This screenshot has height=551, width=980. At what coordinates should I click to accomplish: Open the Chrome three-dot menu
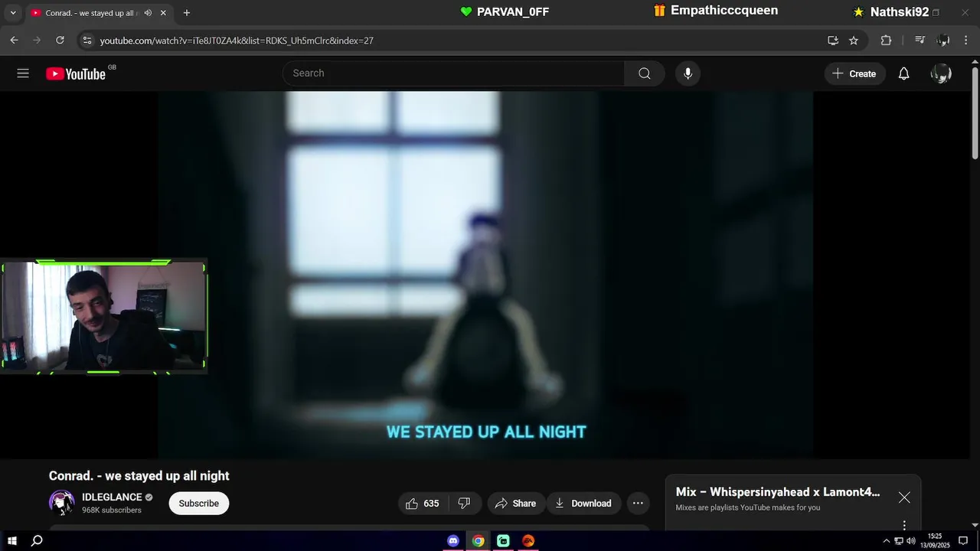(x=966, y=41)
